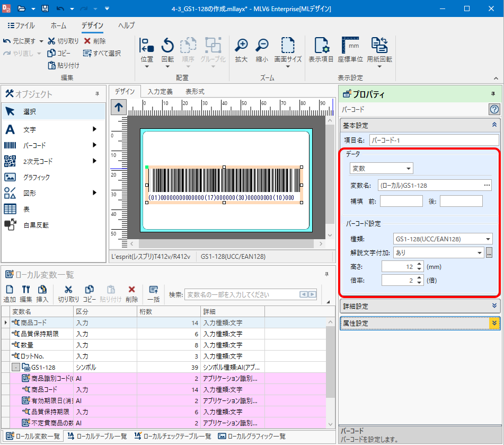The image size is (504, 445).
Task: Click the ellipsis button beside 解説文字付加
Action: [x=489, y=253]
